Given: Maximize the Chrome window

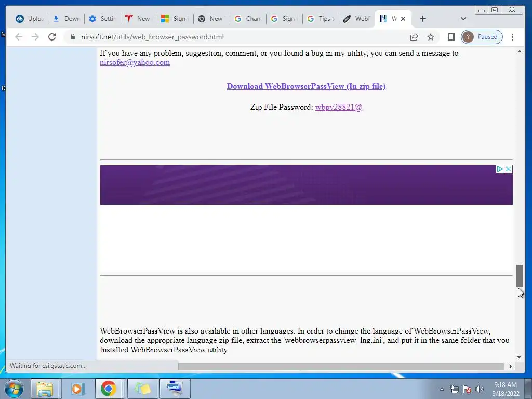Looking at the screenshot, I should (x=495, y=10).
